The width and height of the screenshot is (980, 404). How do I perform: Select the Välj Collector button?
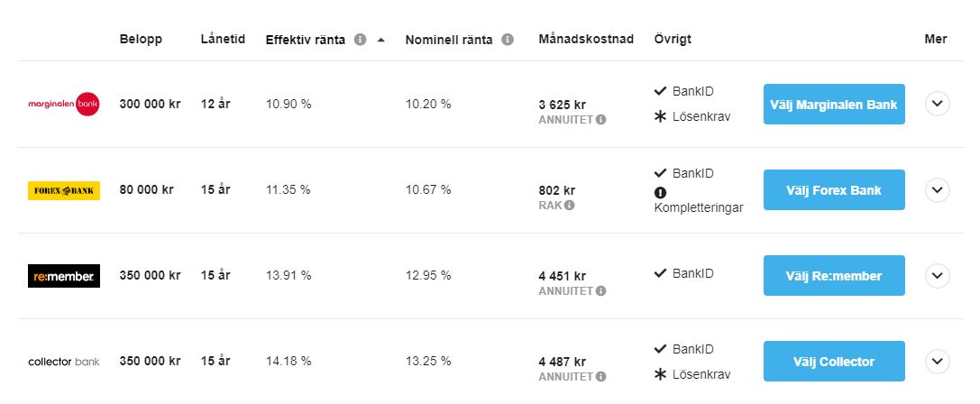click(x=834, y=362)
